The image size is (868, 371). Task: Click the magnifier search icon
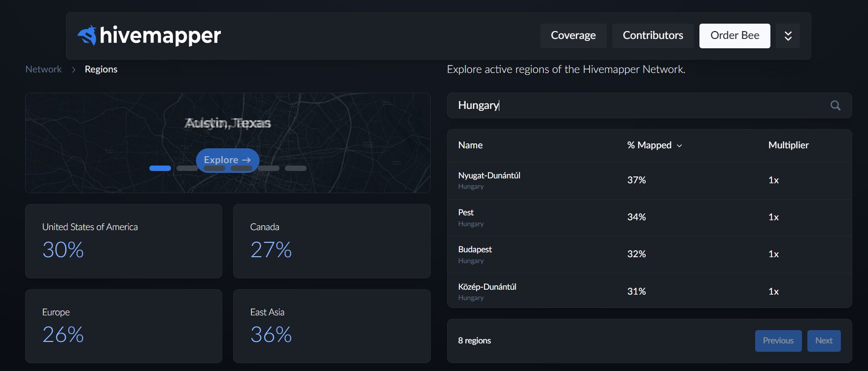tap(835, 105)
